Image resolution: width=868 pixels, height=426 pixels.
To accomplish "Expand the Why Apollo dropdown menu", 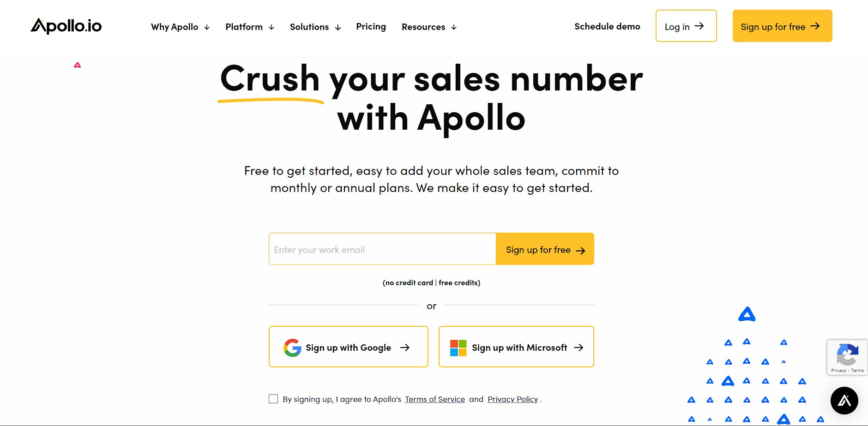I will [180, 27].
